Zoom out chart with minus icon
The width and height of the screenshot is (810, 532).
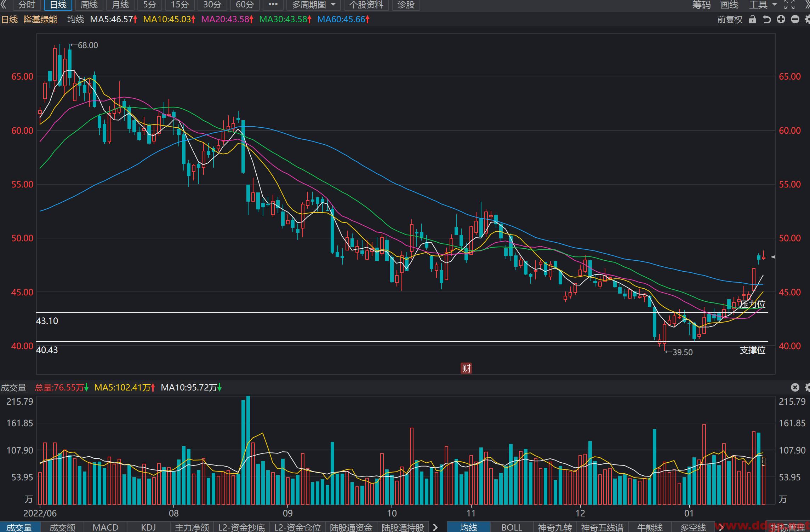795,19
